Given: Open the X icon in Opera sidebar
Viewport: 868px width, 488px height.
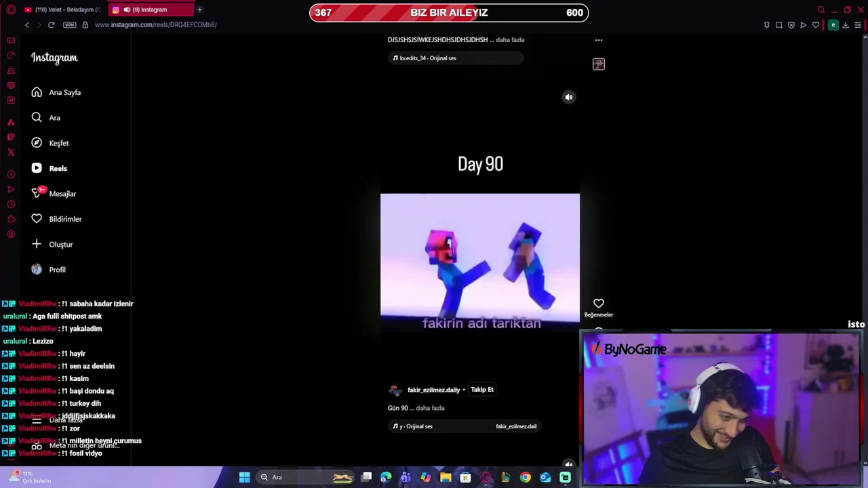Looking at the screenshot, I should pos(11,152).
